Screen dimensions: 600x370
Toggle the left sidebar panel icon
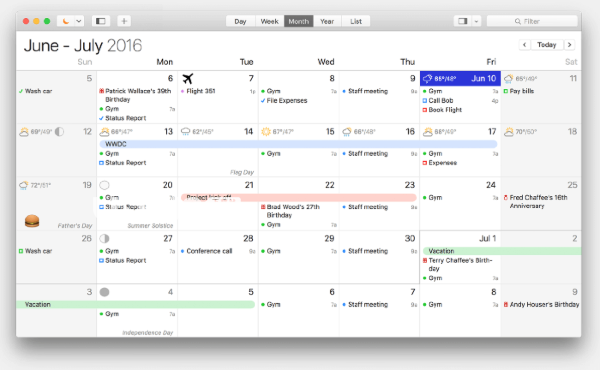click(101, 21)
